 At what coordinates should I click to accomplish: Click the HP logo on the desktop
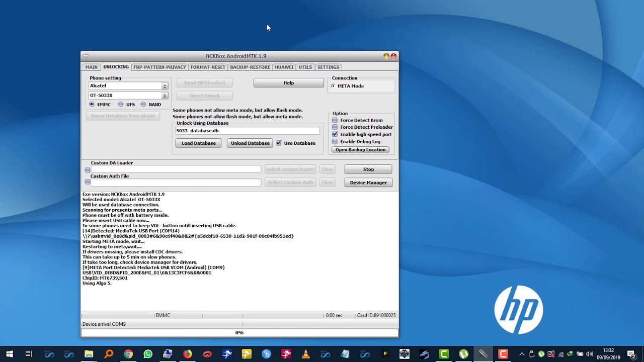point(518,310)
